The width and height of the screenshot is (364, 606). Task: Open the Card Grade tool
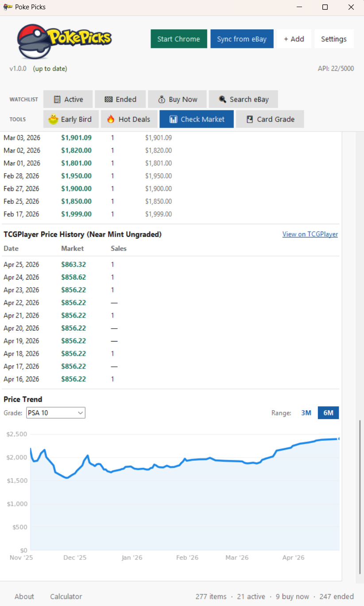270,119
